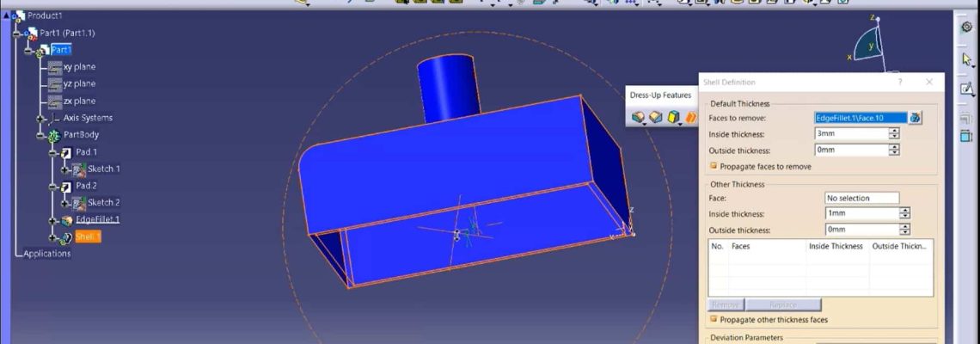The height and width of the screenshot is (344, 980).
Task: Select the arrow Select tool in right toolbar
Action: pyautogui.click(x=967, y=59)
